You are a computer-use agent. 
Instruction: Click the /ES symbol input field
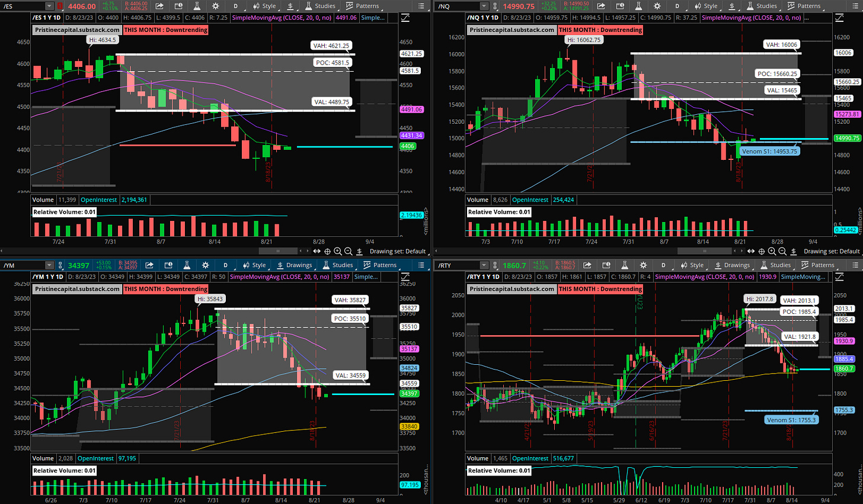23,6
